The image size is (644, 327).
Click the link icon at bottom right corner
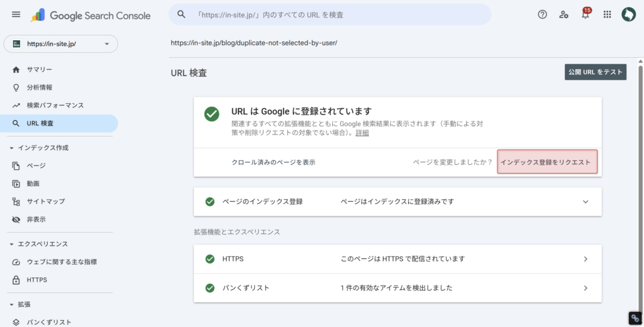tap(635, 318)
